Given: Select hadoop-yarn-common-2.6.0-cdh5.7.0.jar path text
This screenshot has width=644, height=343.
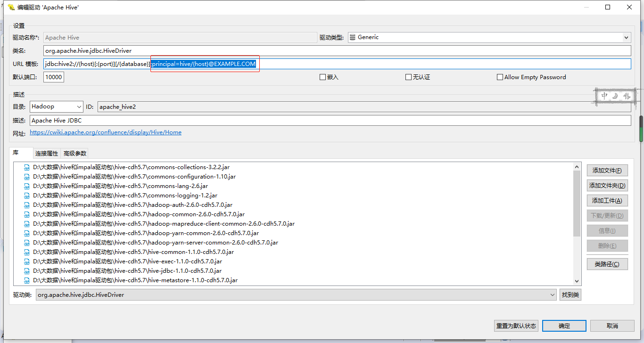Looking at the screenshot, I should tap(146, 233).
